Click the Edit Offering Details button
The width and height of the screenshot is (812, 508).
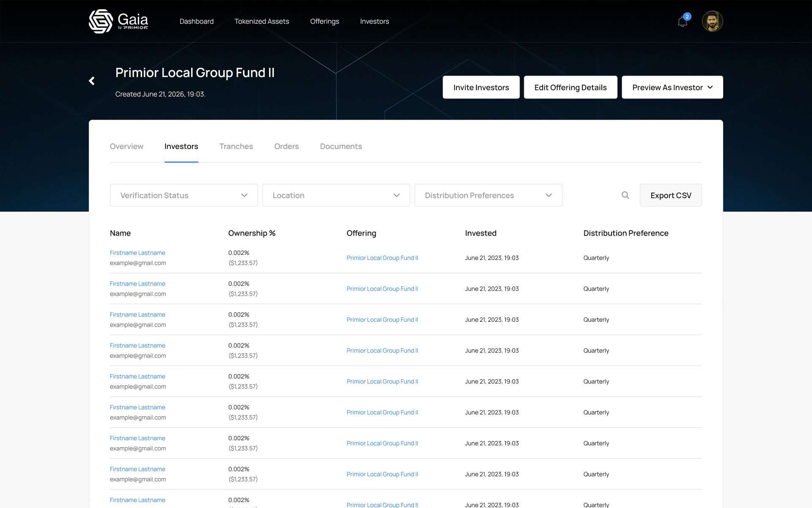[570, 87]
